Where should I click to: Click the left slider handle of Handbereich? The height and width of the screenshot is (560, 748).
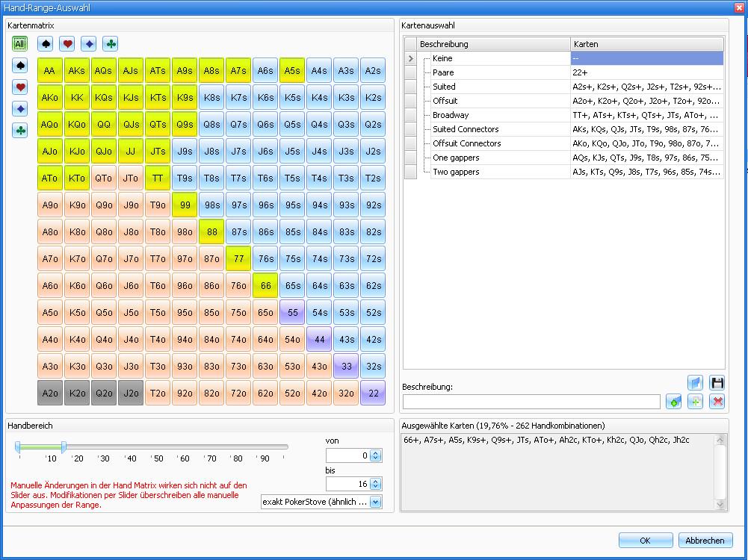tap(18, 447)
